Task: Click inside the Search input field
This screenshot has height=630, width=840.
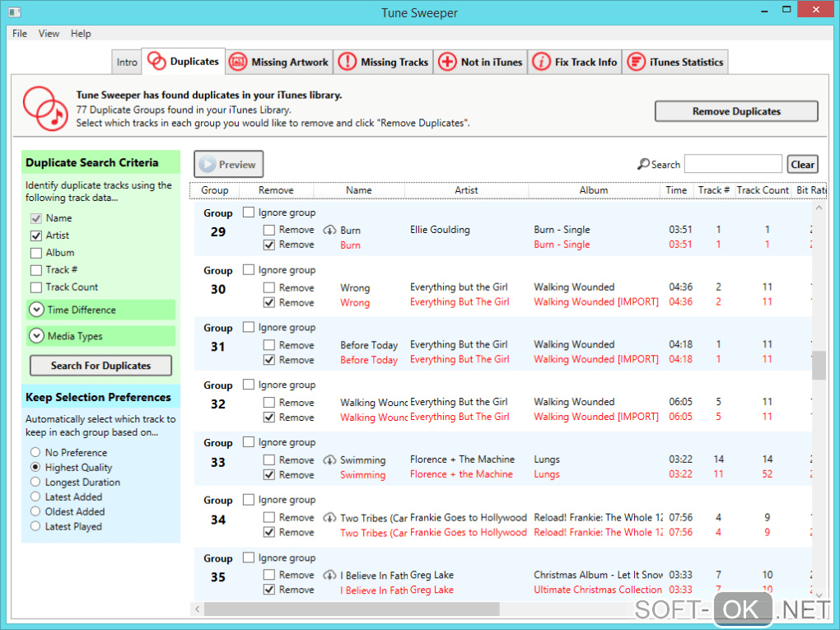Action: [x=733, y=164]
